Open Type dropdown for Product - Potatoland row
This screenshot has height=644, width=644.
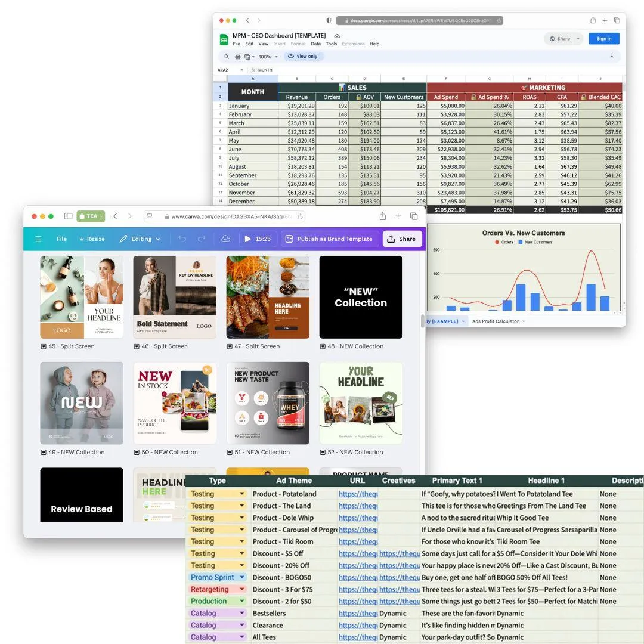pyautogui.click(x=242, y=494)
